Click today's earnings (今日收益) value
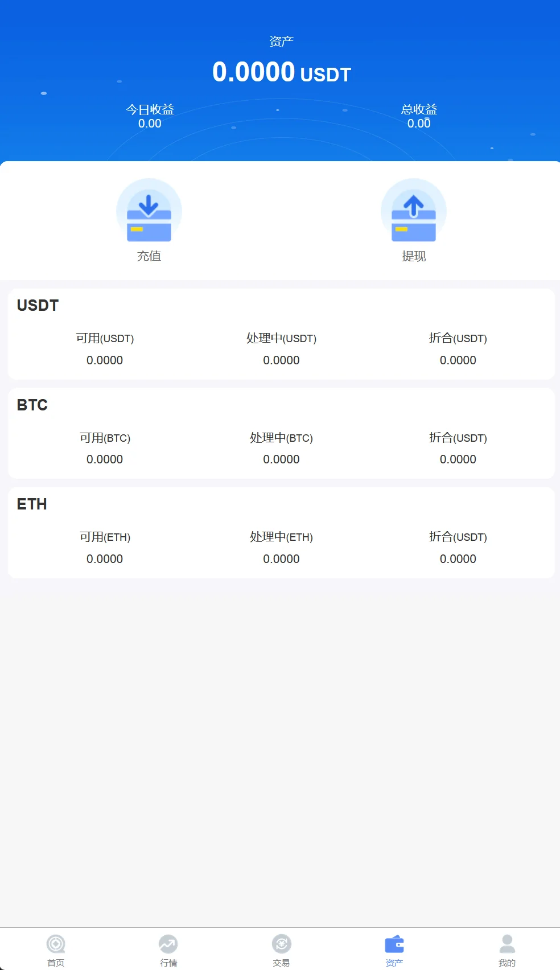Viewport: 560px width, 970px height. (150, 124)
